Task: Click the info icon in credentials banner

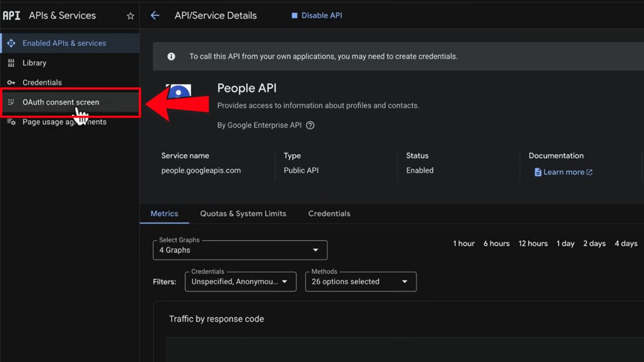Action: point(171,56)
